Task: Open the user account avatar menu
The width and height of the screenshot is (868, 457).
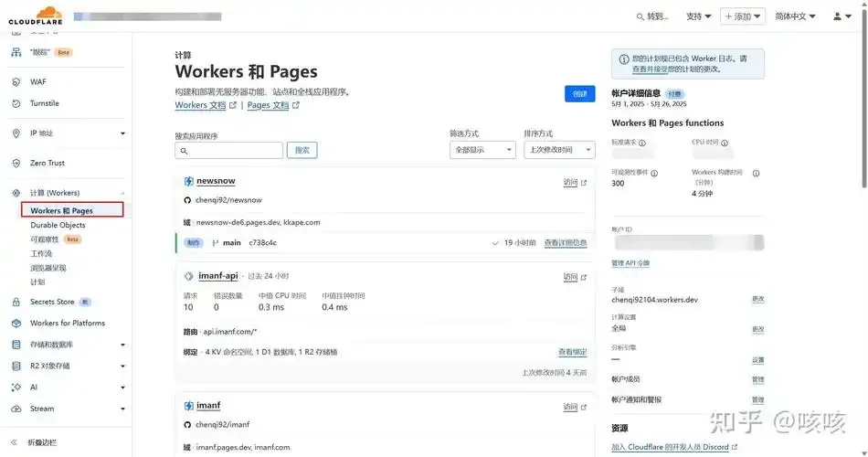Action: pos(842,16)
